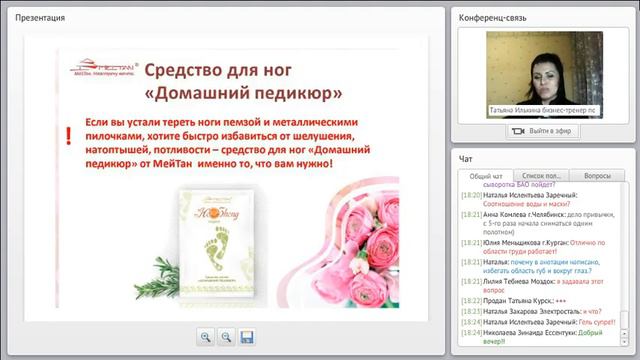Click message 'и что?' from Наталья Захарова
640x360 pixels.
(592, 311)
